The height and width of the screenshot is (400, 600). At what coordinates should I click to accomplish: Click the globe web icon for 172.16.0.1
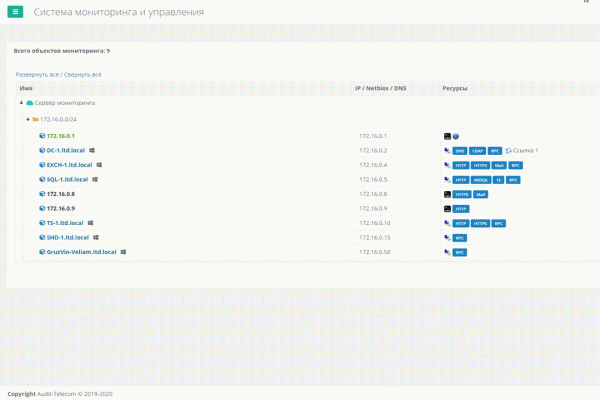tap(456, 135)
